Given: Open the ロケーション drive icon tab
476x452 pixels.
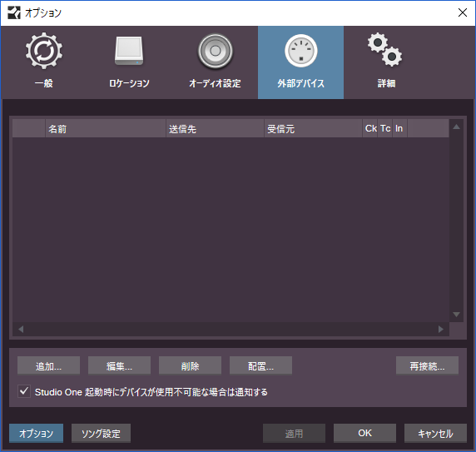Looking at the screenshot, I should [129, 62].
